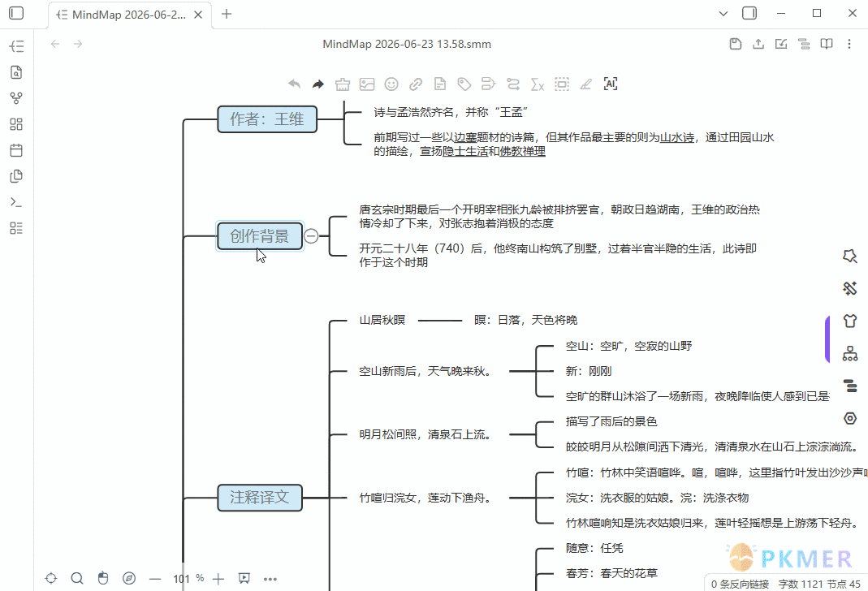Screen dimensions: 868x591
Task: Close the MindMap tab
Action: (197, 15)
